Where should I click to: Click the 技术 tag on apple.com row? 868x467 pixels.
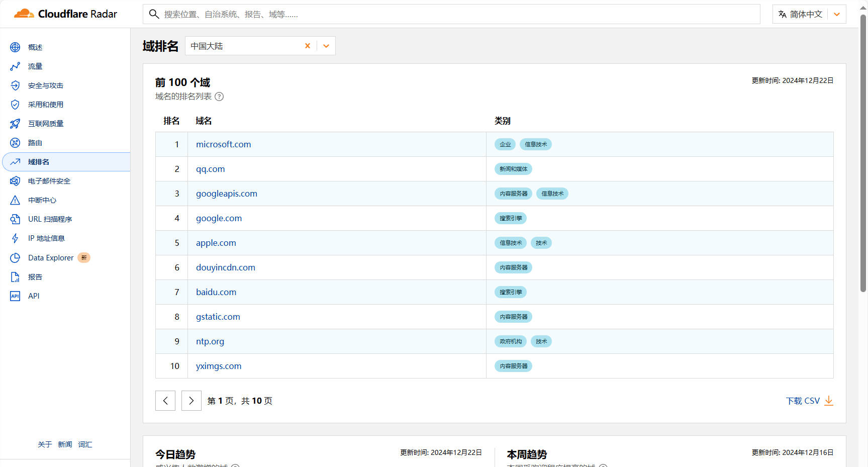(541, 243)
